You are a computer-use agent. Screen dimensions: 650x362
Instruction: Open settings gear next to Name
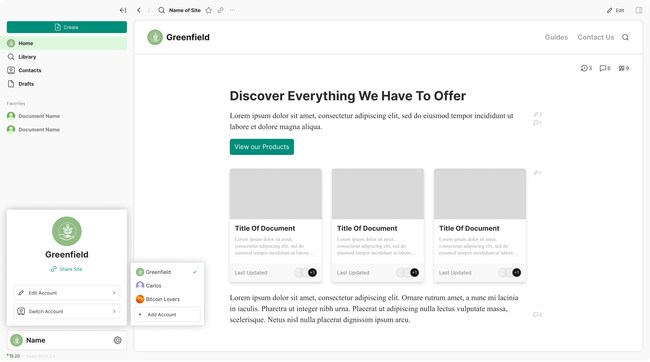pos(118,340)
